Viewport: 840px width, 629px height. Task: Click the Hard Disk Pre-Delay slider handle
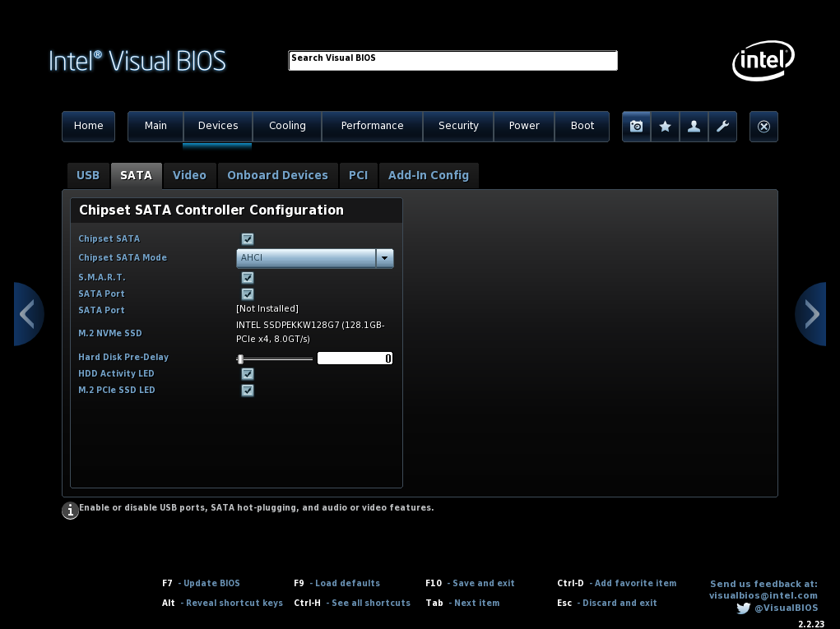pyautogui.click(x=240, y=358)
